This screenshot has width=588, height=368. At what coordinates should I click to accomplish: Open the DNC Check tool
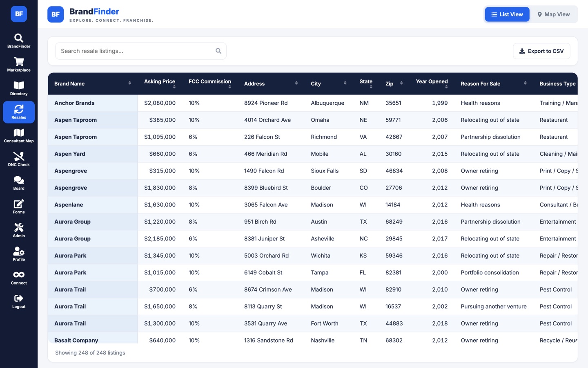click(x=19, y=159)
